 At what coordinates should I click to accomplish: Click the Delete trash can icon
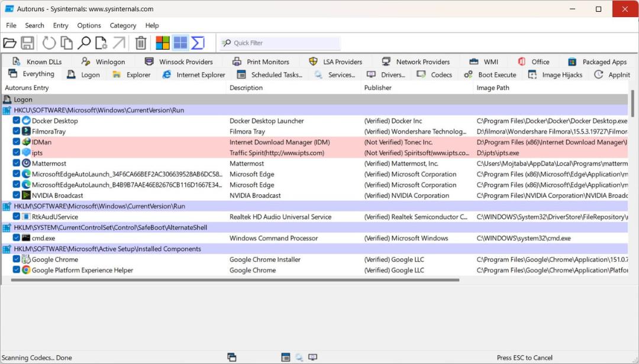click(x=141, y=43)
